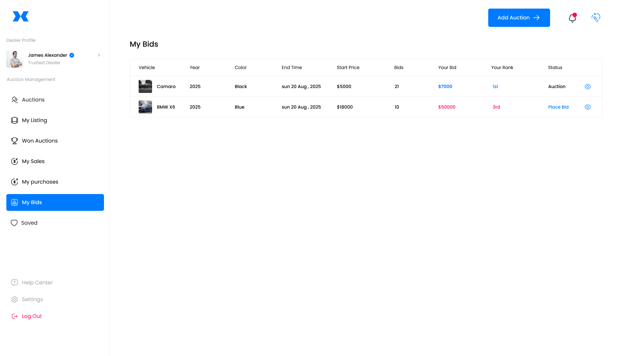Viewport: 644px width, 356px height.
Task: Show details for the BMW X6 auction
Action: pos(588,107)
